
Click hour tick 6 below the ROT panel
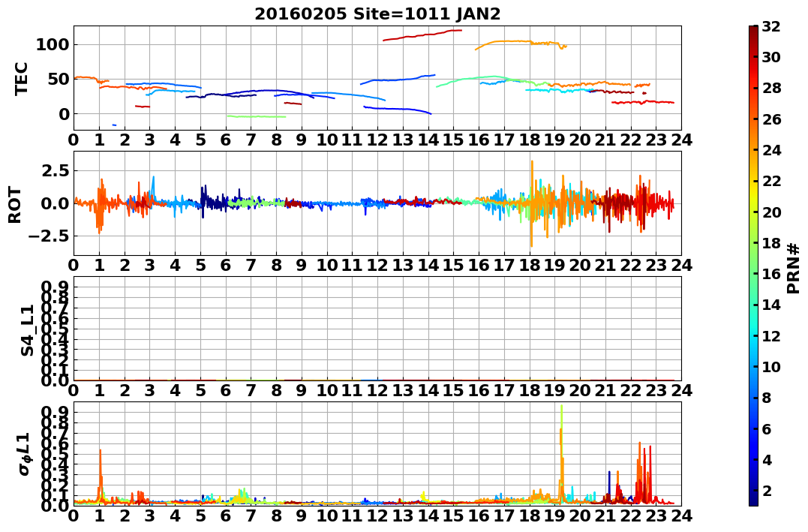click(226, 266)
